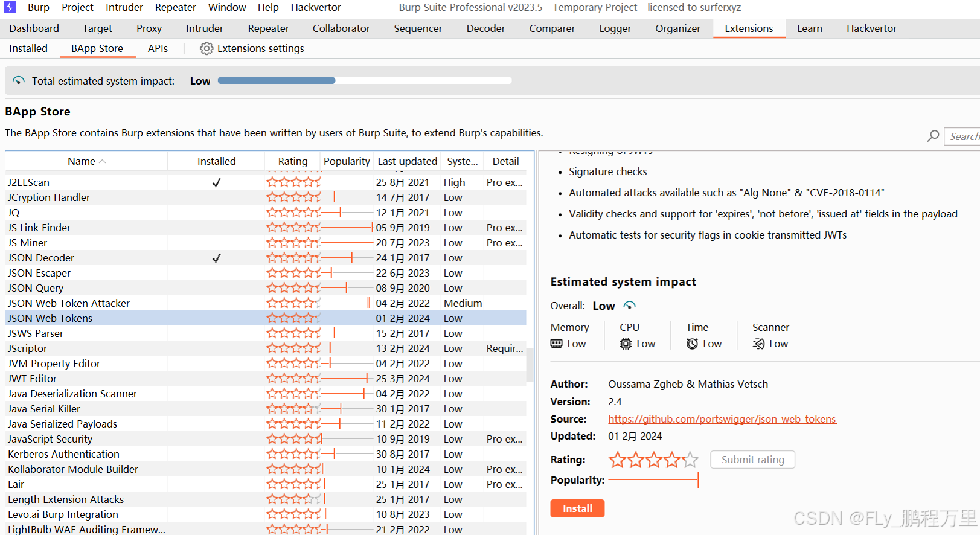Screen dimensions: 980x535
Task: Select the JavaScript Security row
Action: (x=266, y=439)
